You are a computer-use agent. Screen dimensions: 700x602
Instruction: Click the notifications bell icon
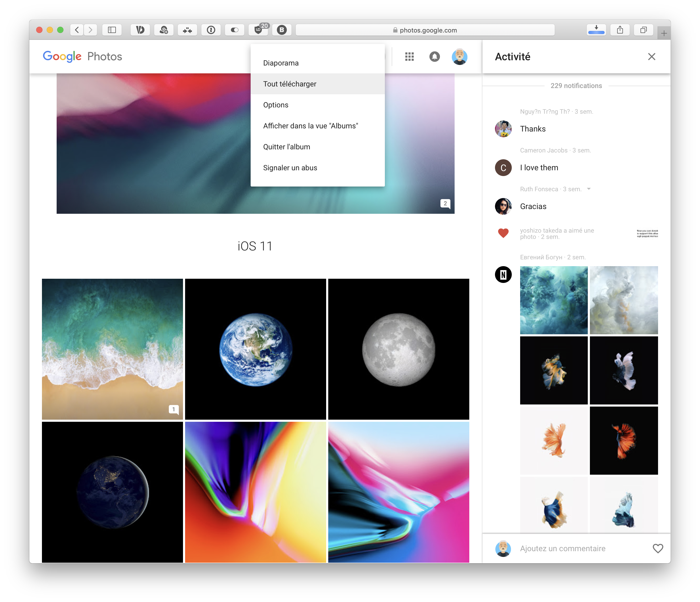pyautogui.click(x=434, y=57)
